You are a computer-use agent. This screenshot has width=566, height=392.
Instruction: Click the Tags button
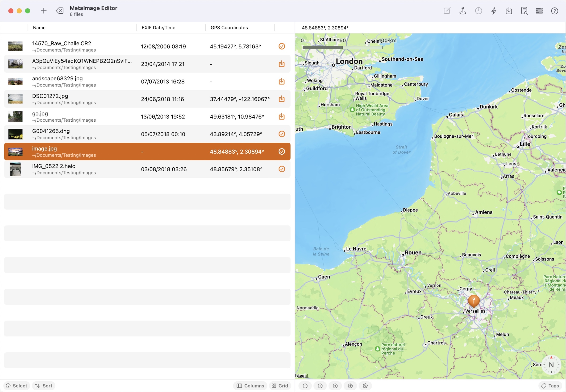pyautogui.click(x=550, y=386)
